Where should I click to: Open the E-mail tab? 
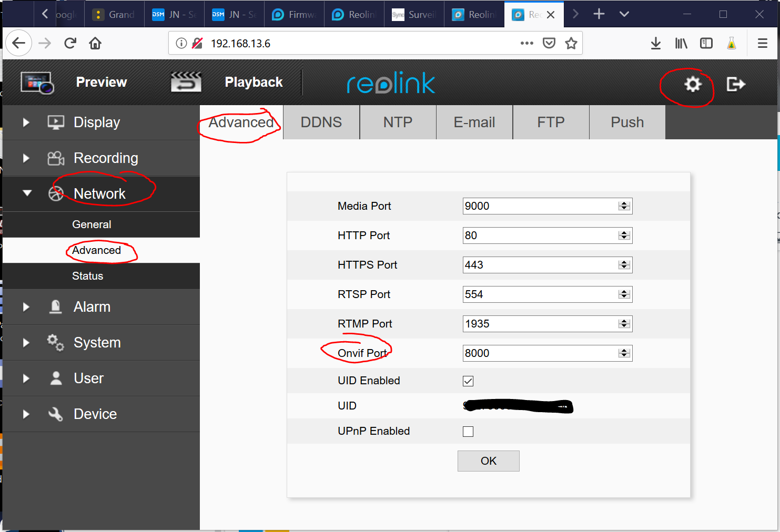click(474, 122)
